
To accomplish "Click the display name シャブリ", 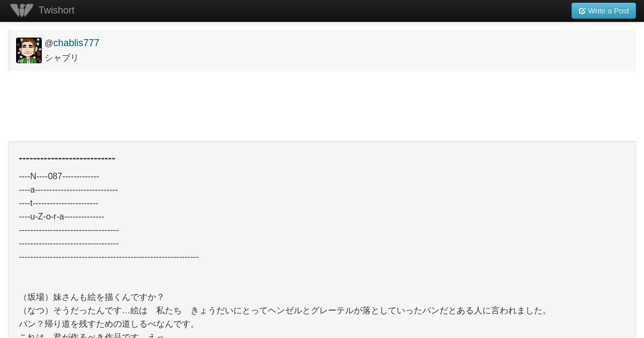I will pos(62,57).
